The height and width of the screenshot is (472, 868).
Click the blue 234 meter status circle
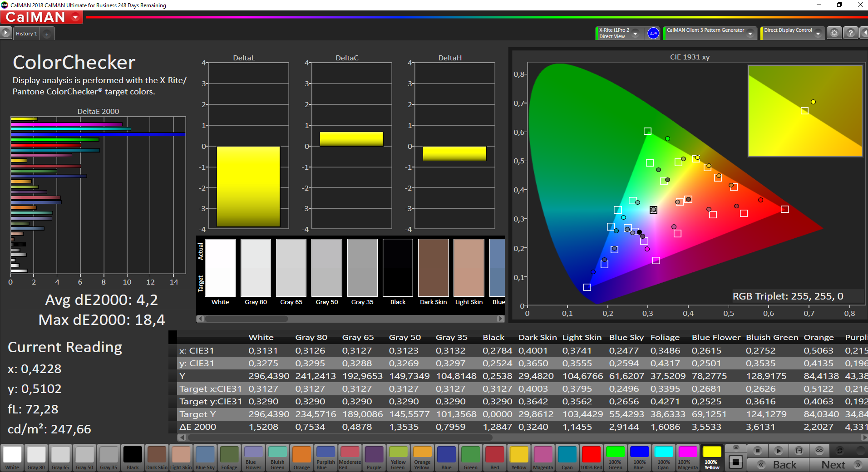point(653,33)
